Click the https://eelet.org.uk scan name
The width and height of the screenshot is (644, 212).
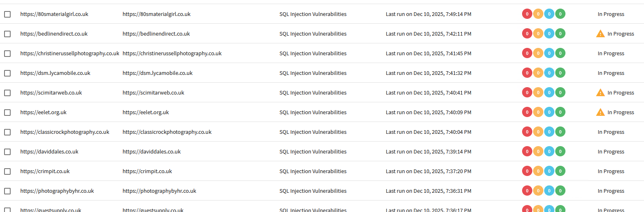[43, 113]
